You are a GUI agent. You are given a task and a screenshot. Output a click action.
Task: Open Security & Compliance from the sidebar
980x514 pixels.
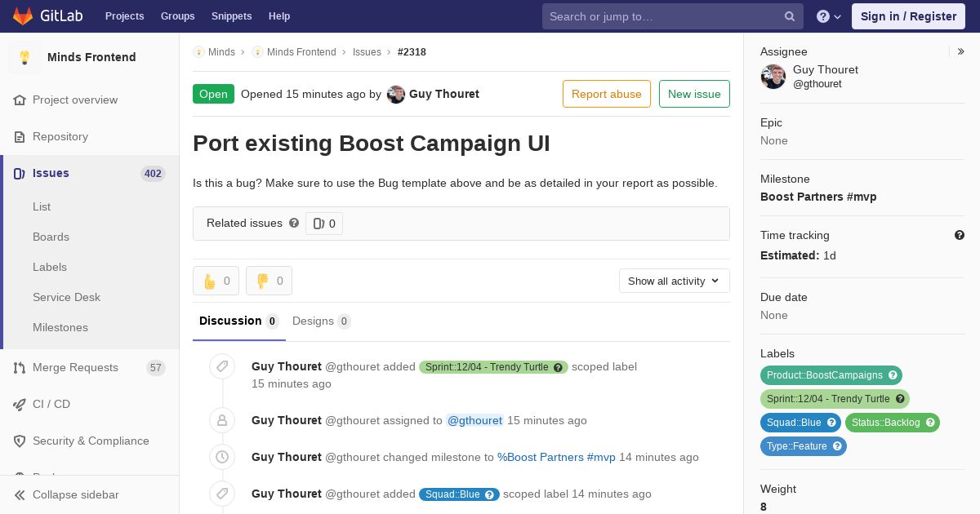(91, 441)
